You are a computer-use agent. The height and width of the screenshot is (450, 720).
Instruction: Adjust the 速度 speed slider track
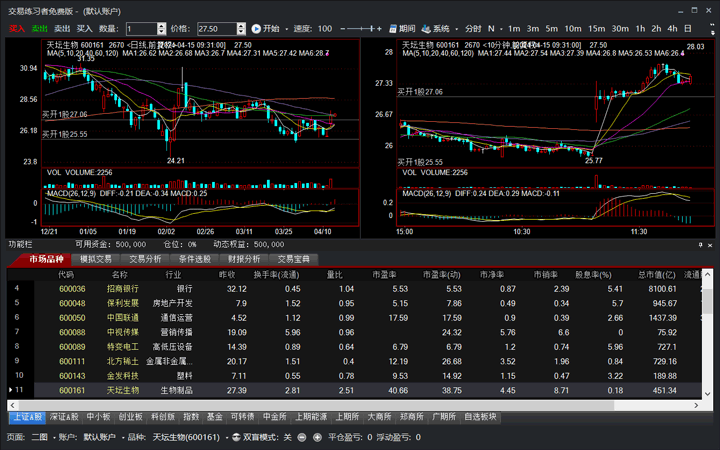pos(362,29)
